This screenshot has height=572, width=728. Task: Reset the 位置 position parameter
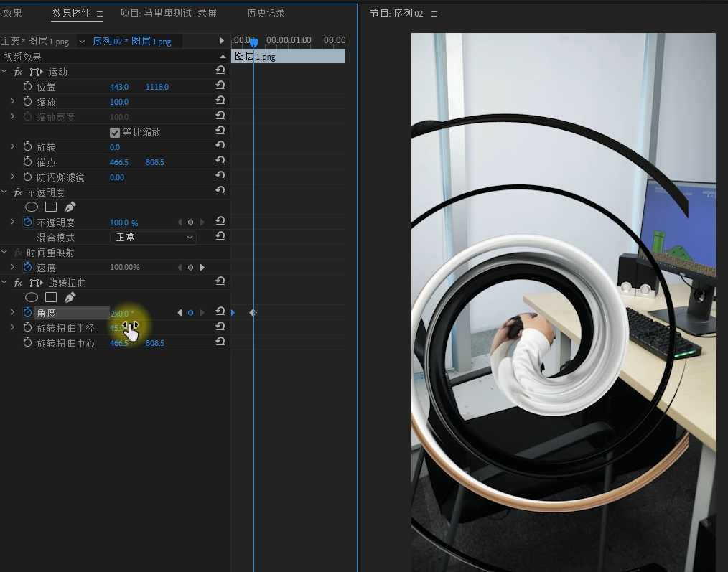click(220, 85)
